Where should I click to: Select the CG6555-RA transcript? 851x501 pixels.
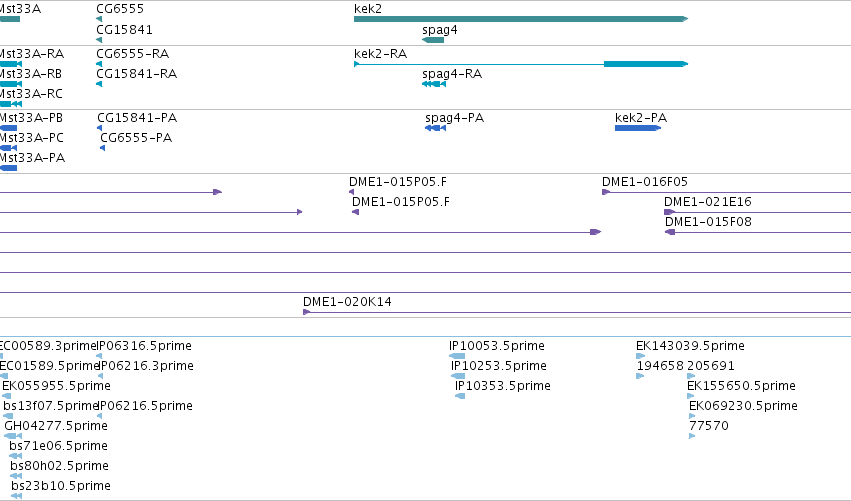99,64
